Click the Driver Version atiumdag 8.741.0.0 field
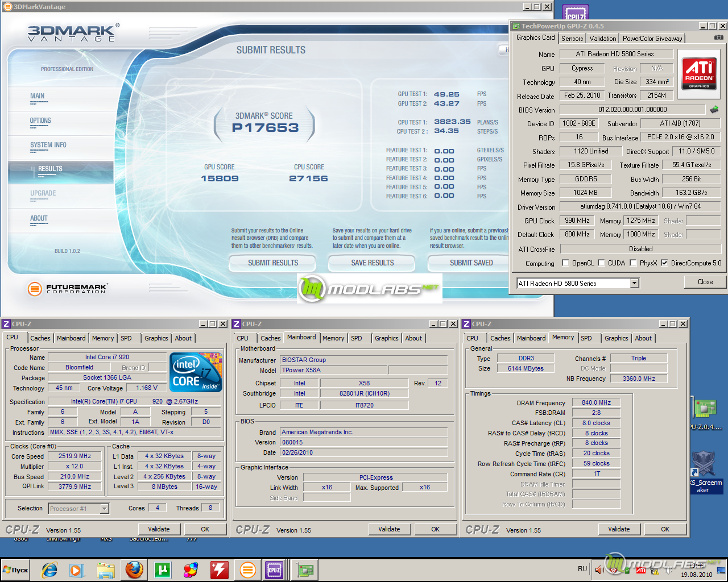 [640, 206]
